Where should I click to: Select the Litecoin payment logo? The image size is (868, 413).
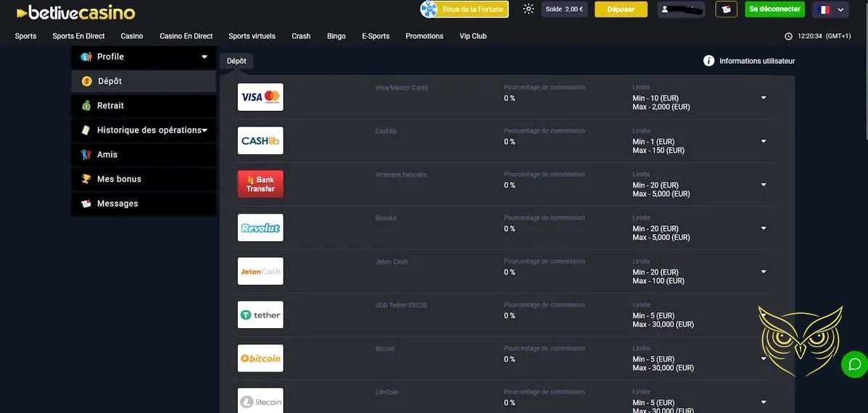[x=260, y=401]
